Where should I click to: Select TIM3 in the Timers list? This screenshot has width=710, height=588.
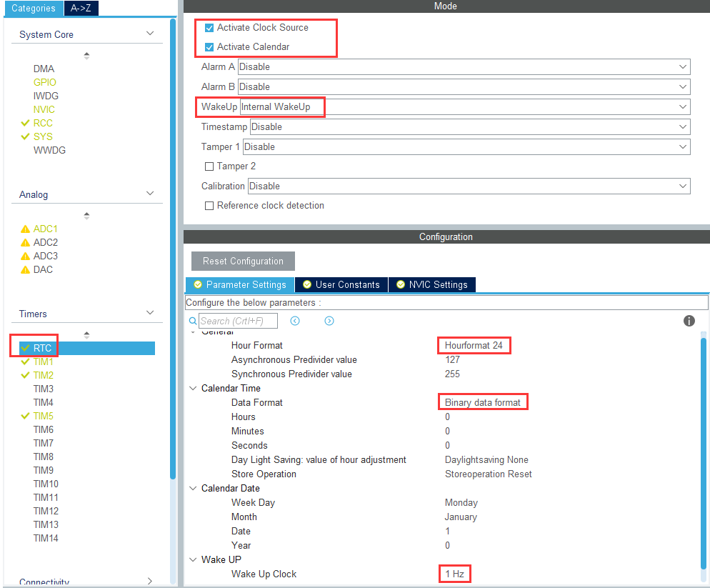(x=44, y=389)
